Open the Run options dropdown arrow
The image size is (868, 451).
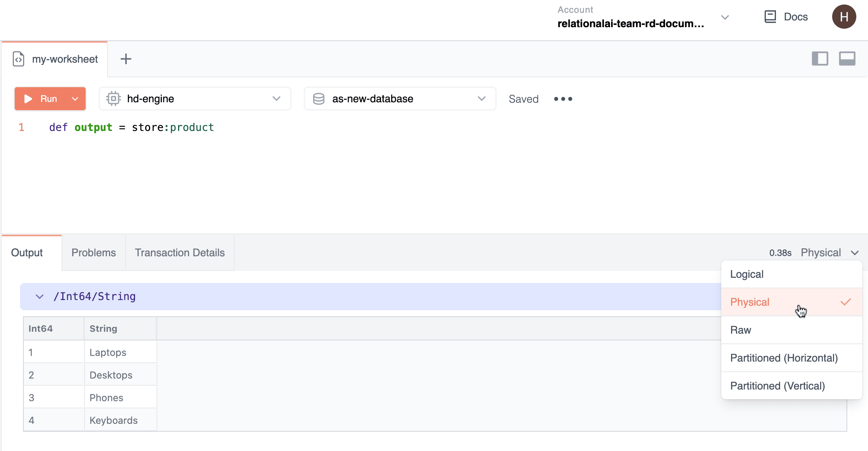tap(75, 99)
